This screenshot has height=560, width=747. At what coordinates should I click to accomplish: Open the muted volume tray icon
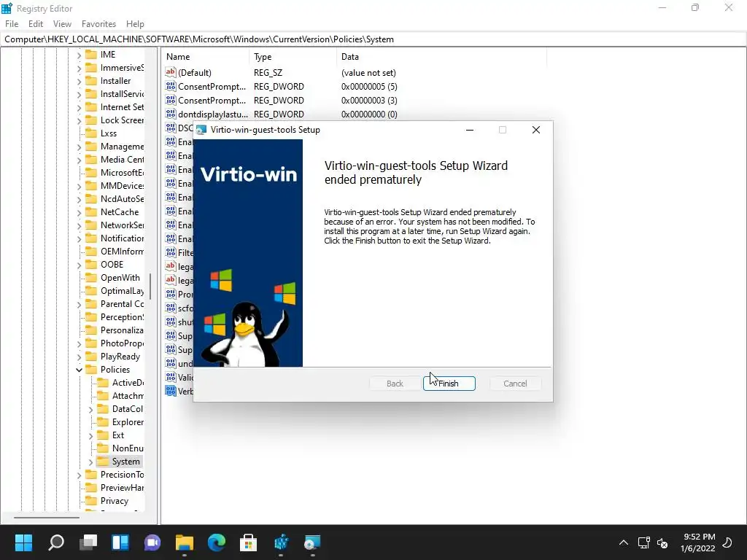(662, 542)
